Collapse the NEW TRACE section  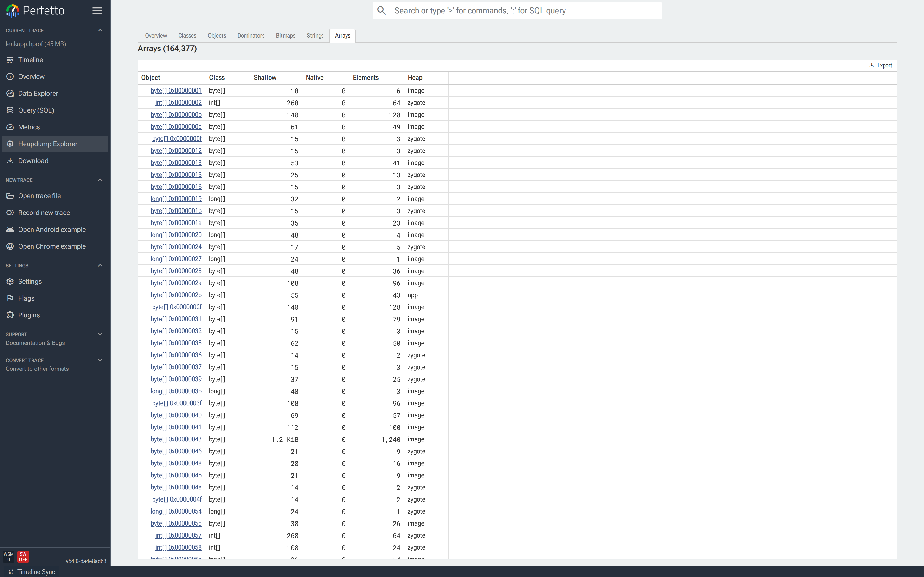tap(100, 180)
